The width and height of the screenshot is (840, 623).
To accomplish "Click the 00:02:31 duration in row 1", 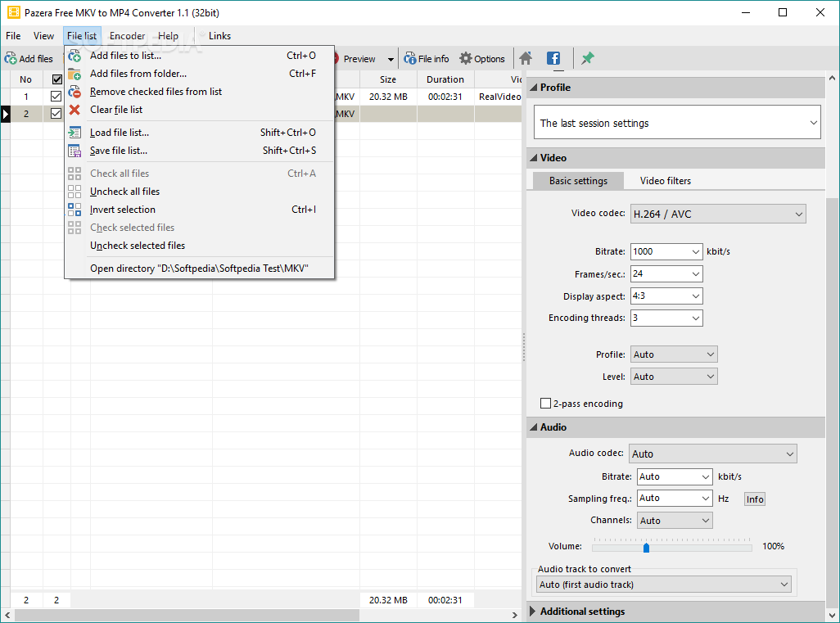I will click(x=445, y=97).
